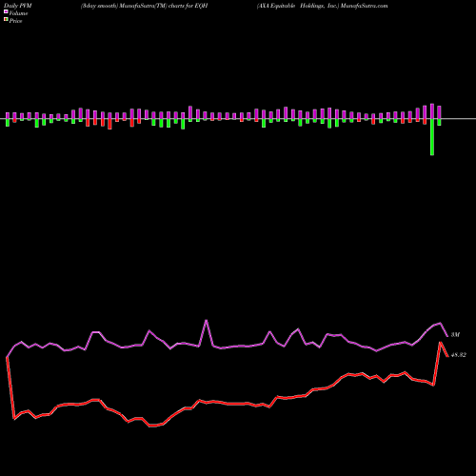Screen dimensions: 476x476
Task: Click the purple Volume legend swatch
Action: point(6,12)
